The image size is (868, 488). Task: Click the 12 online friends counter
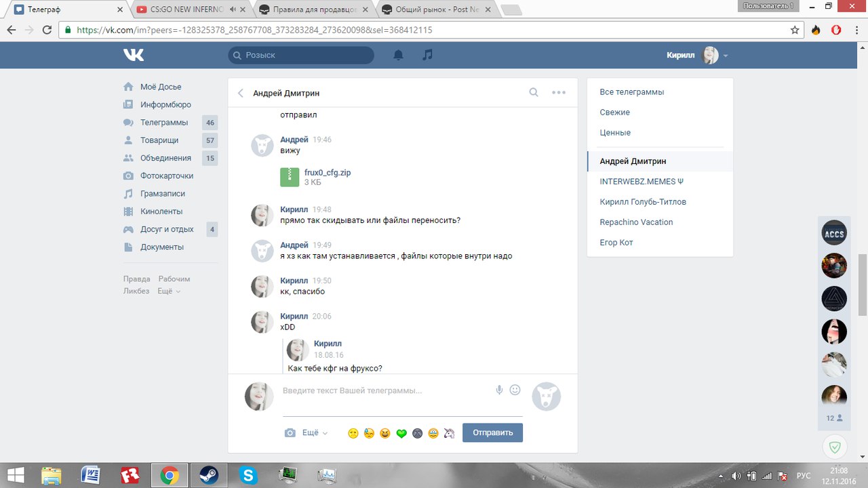coord(834,418)
